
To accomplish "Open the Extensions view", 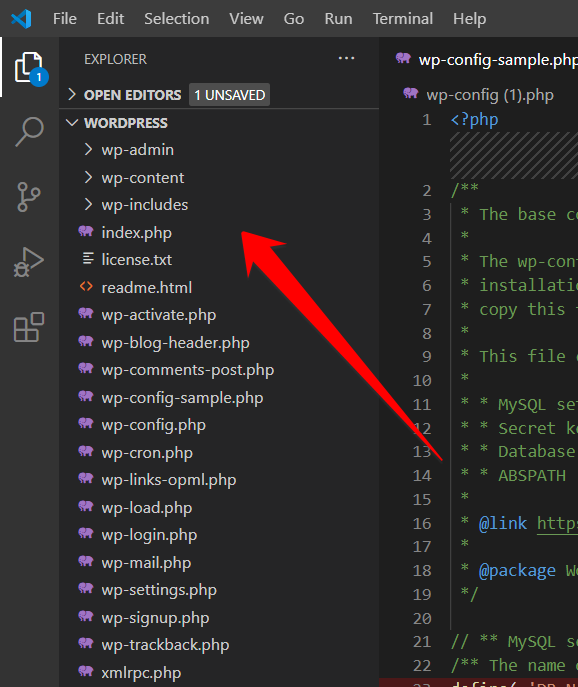I will pos(29,327).
